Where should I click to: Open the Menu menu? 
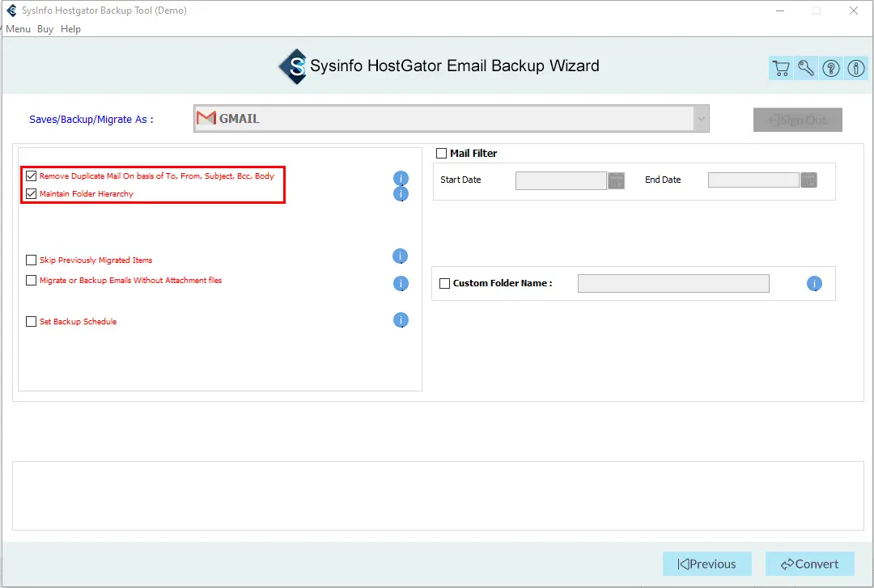[x=18, y=29]
